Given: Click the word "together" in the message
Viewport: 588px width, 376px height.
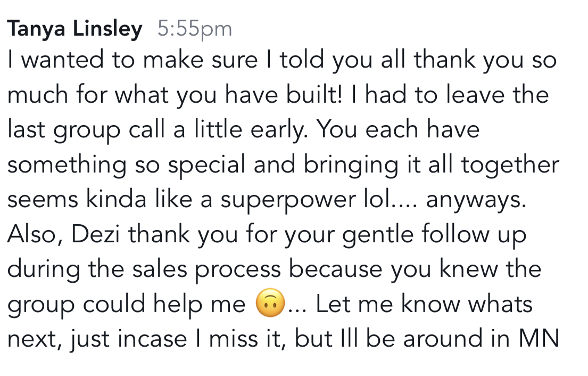Looking at the screenshot, I should point(510,165).
